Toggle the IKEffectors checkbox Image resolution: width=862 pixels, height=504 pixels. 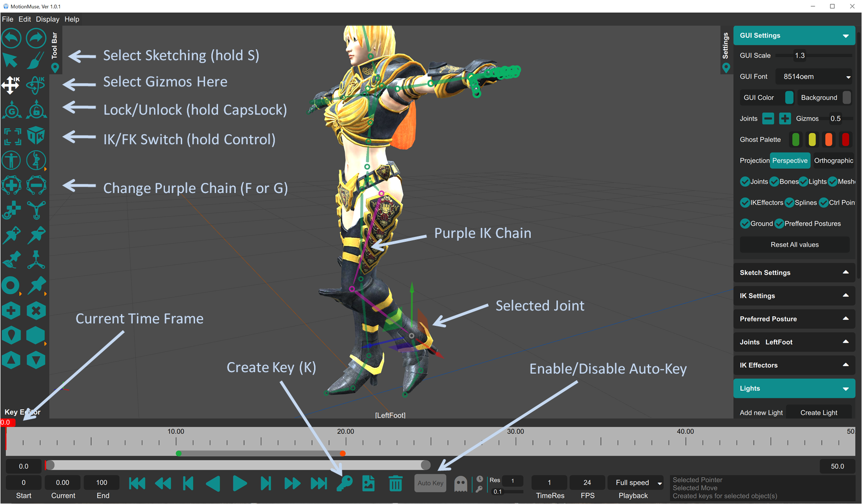[745, 203]
